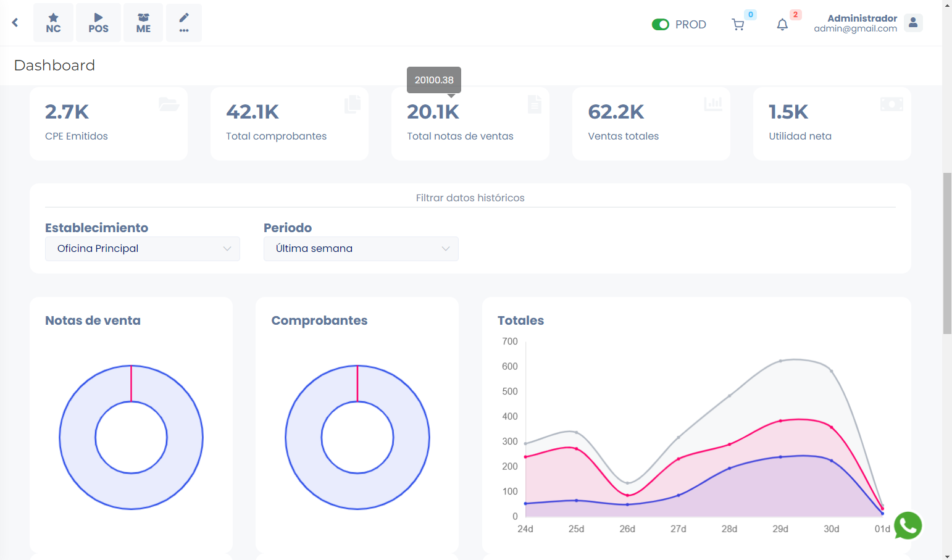Viewport: 952px width, 560px height.
Task: Click the NC star shortcut button
Action: [x=53, y=23]
